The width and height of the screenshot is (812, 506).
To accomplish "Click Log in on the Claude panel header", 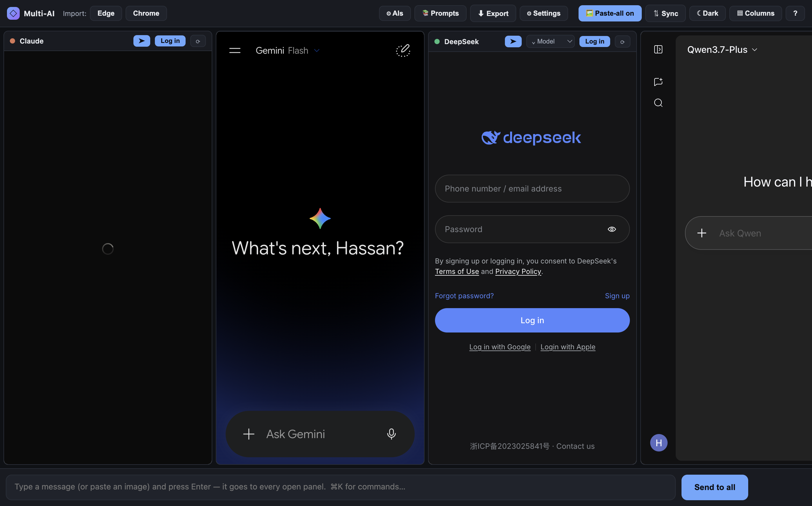I will click(170, 41).
